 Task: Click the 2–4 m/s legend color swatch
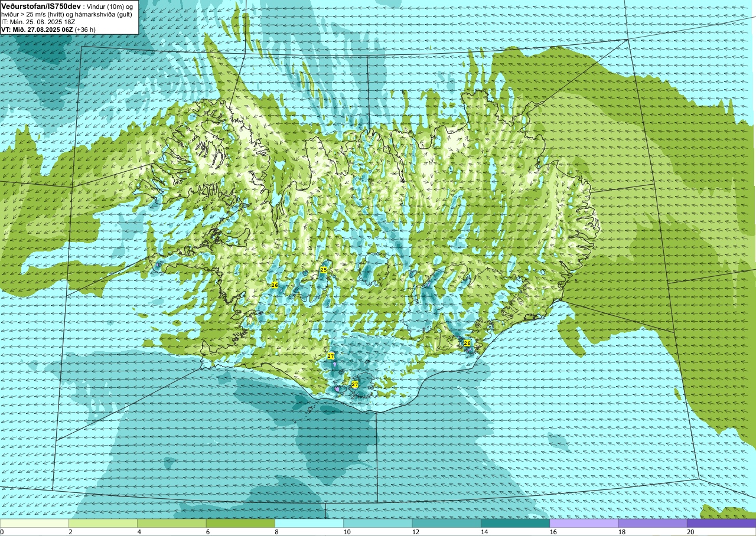(x=103, y=523)
